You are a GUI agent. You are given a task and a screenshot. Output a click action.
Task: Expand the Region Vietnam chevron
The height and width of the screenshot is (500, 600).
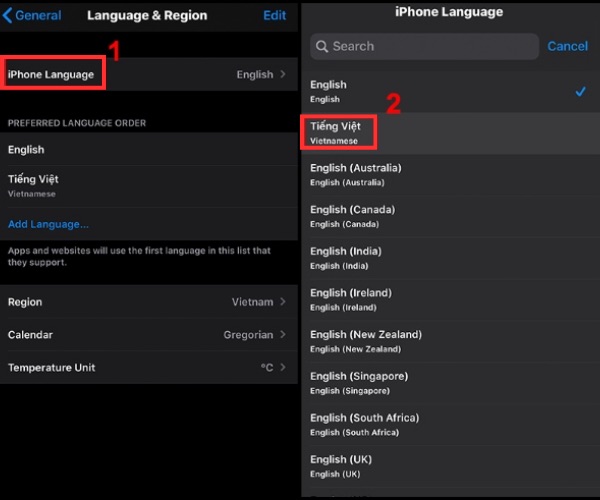pos(283,302)
